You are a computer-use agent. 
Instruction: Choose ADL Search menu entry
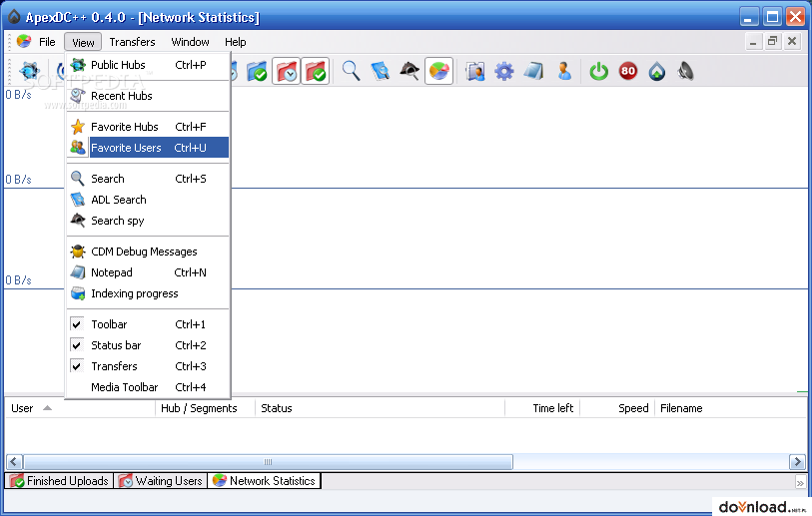pos(148,200)
